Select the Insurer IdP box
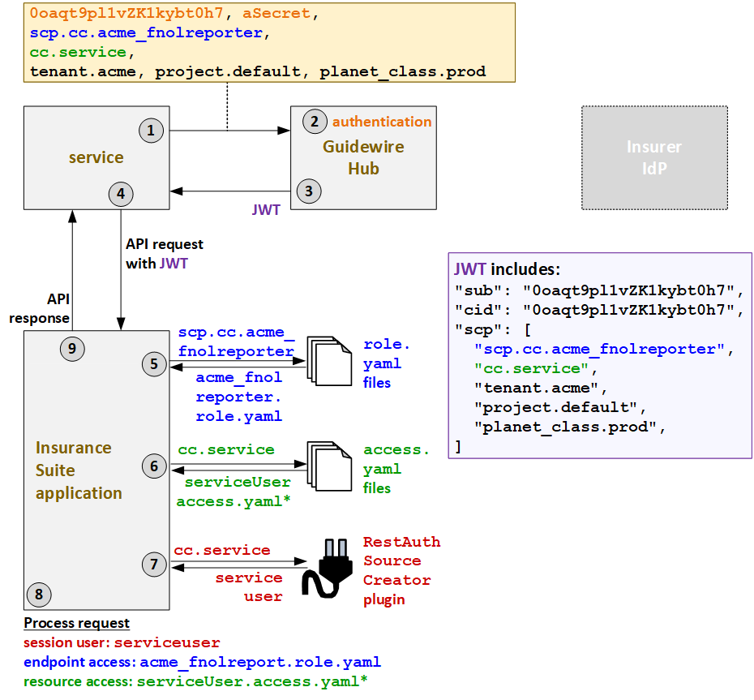This screenshot has width=754, height=700. 653,157
